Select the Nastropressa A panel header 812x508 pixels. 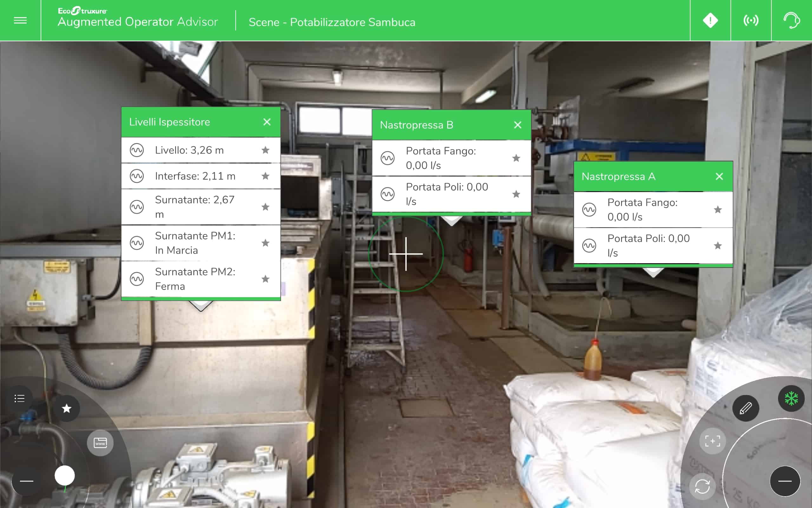click(653, 177)
